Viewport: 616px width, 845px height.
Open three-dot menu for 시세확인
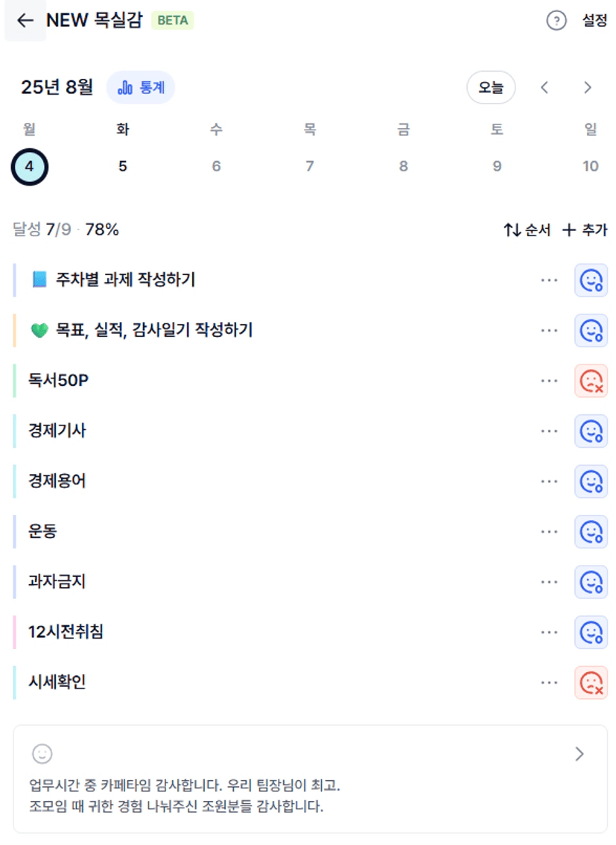pyautogui.click(x=549, y=683)
